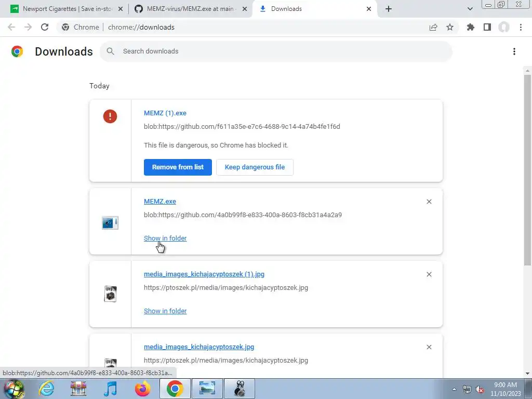Click the scrollbar down arrow
The height and width of the screenshot is (399, 532).
[527, 374]
